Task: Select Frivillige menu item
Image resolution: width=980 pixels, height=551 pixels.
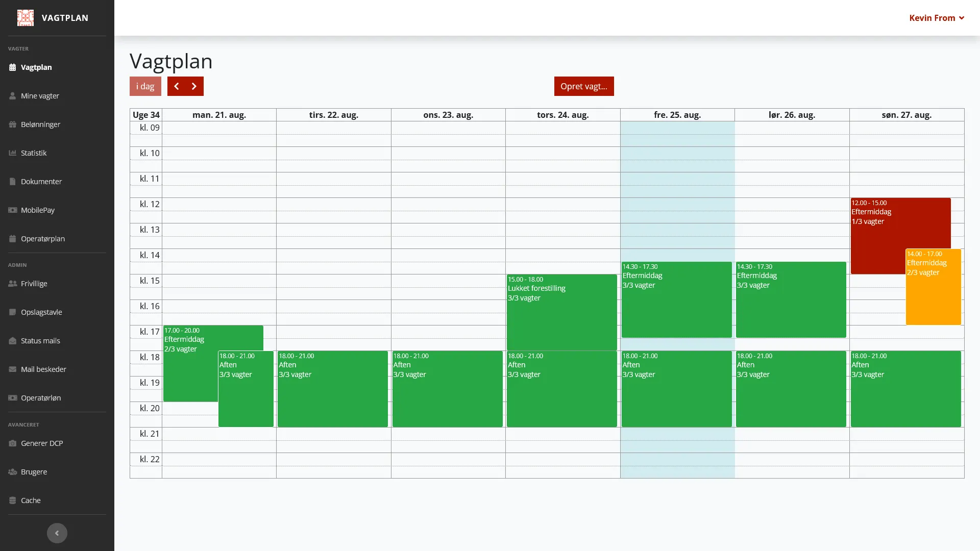Action: pyautogui.click(x=57, y=284)
